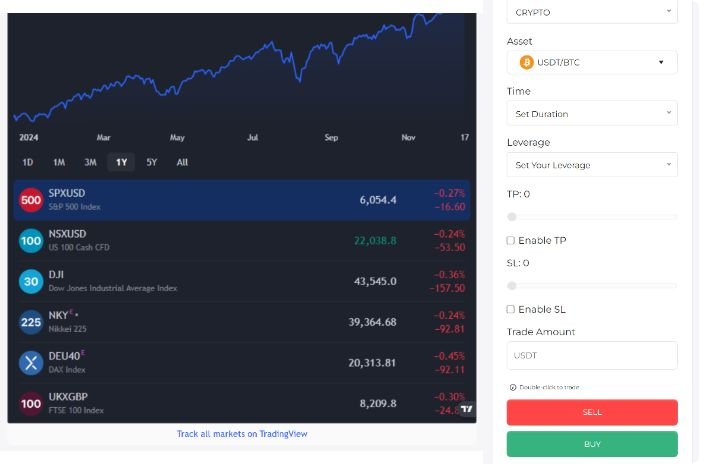Click the DEU40 DAX index icon
Image resolution: width=704 pixels, height=464 pixels.
(x=31, y=363)
